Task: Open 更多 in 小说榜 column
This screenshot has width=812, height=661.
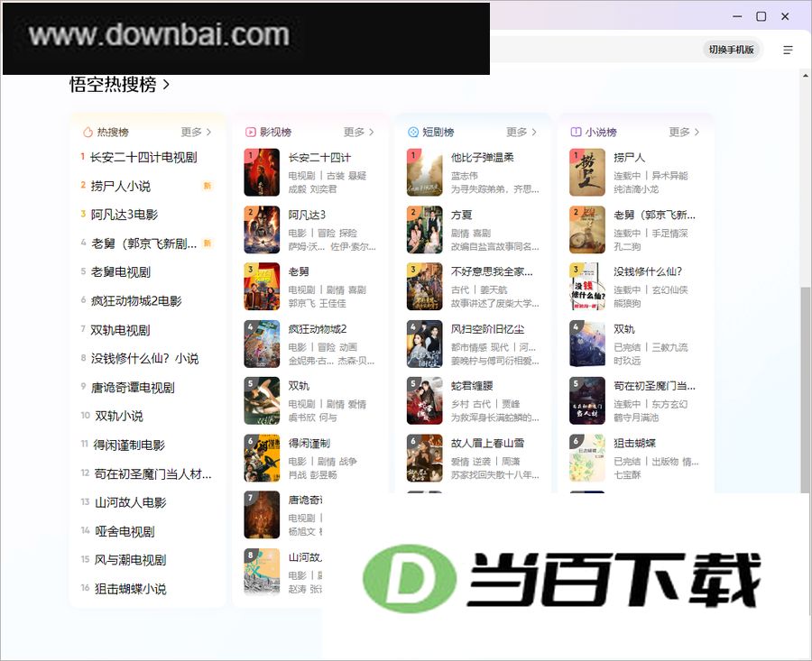Action: click(x=684, y=132)
